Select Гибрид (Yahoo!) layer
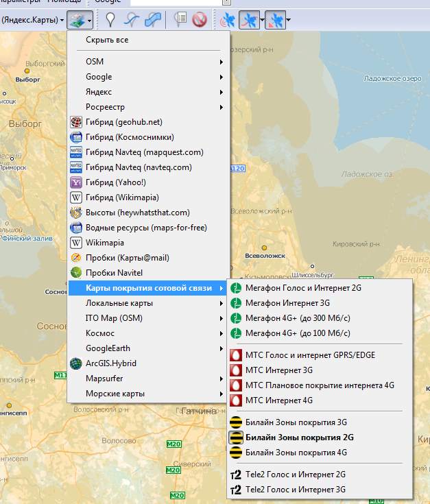The height and width of the screenshot is (504, 430). (x=115, y=182)
